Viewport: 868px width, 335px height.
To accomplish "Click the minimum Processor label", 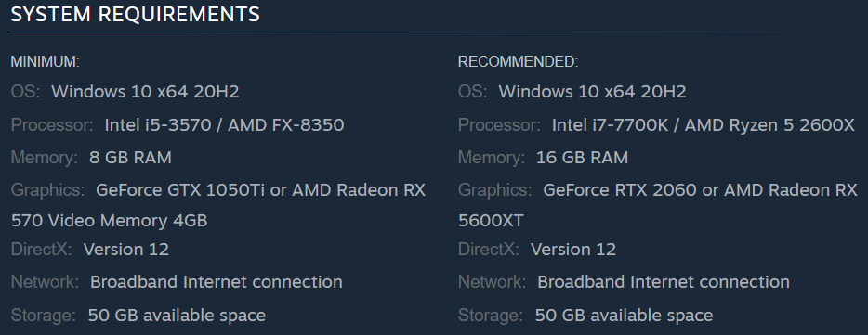I will [x=53, y=125].
